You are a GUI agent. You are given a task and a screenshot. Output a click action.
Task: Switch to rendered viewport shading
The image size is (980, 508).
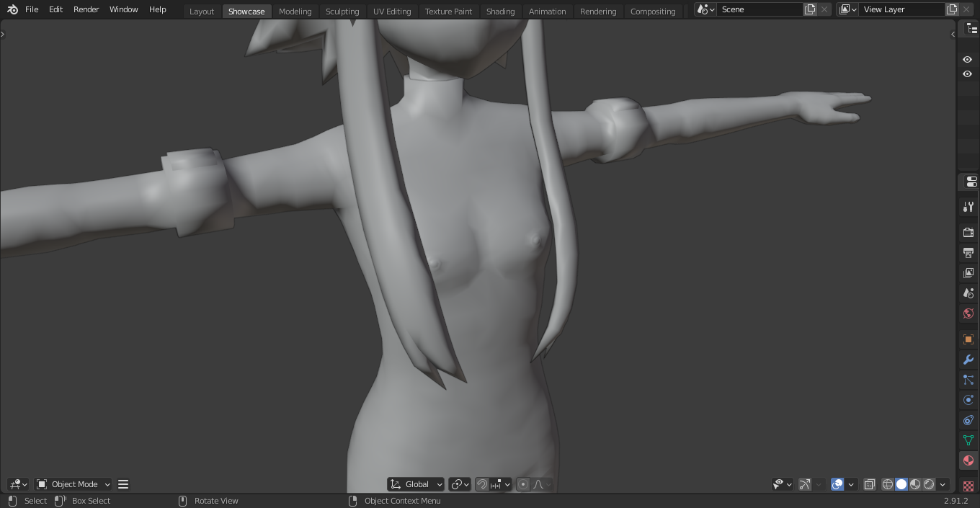(x=929, y=484)
